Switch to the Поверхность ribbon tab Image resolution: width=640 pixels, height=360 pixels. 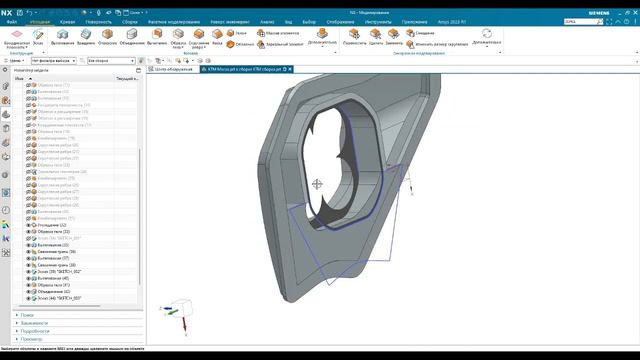pos(98,22)
